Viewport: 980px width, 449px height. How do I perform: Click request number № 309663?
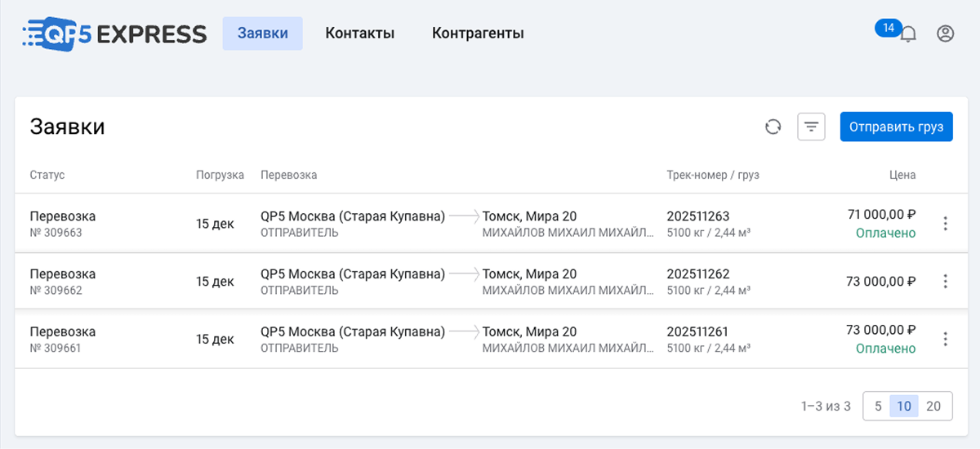[x=56, y=233]
